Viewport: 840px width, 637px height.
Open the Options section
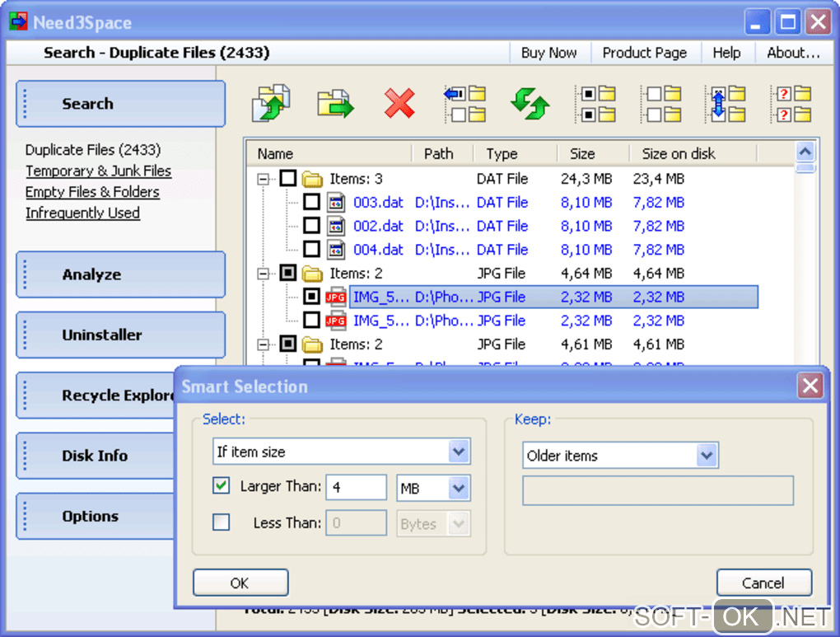click(96, 517)
